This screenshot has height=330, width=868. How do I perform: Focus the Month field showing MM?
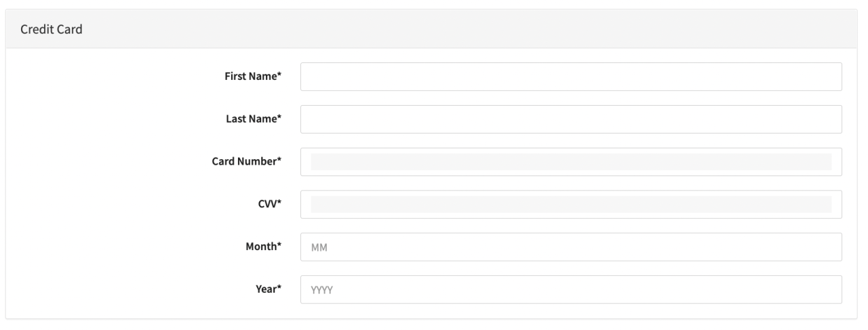571,247
